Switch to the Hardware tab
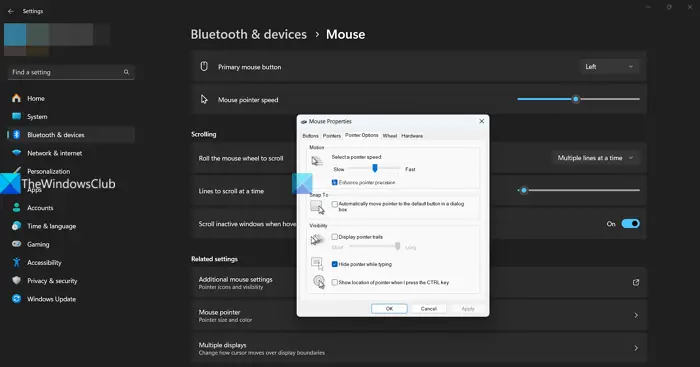The width and height of the screenshot is (700, 367). [x=412, y=136]
